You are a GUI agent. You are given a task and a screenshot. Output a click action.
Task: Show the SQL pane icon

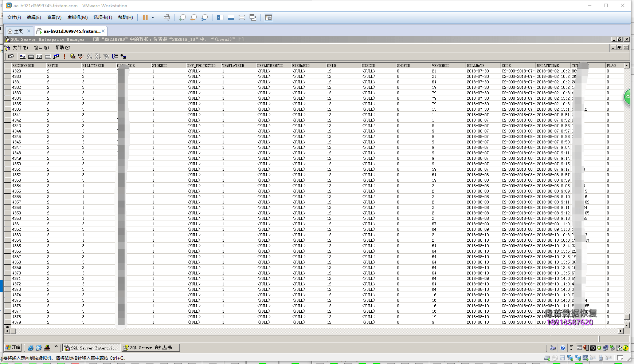coord(39,56)
